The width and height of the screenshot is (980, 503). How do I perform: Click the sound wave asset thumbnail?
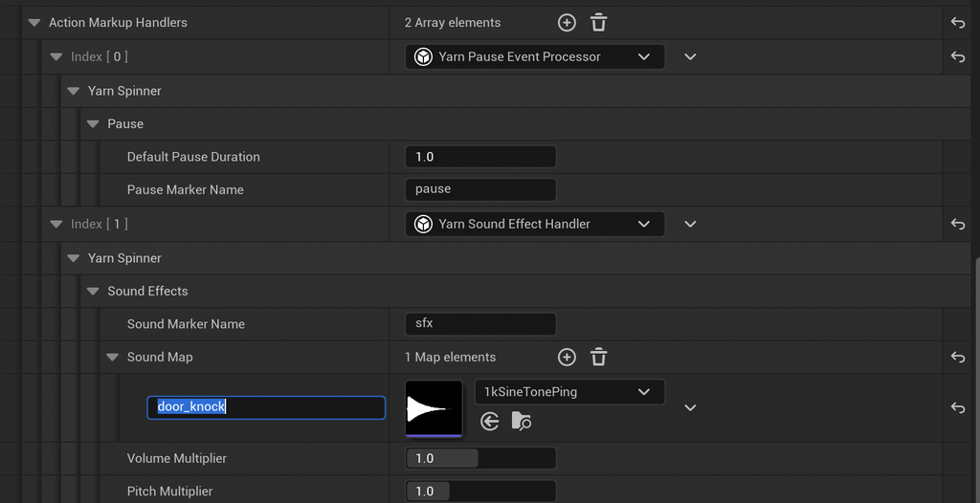click(x=434, y=408)
